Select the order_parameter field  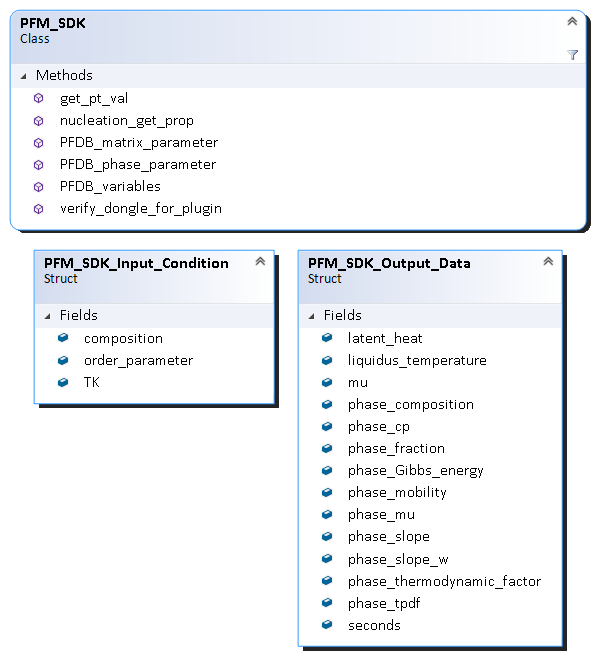138,360
